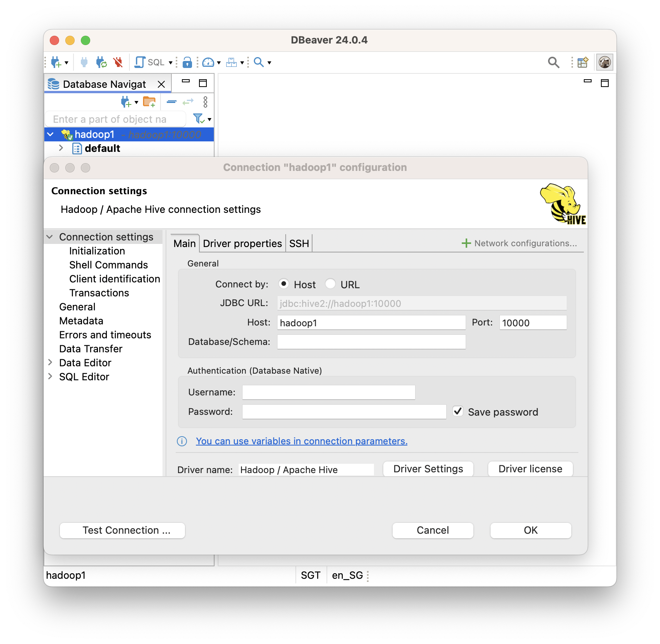Open the Transactions settings page

[x=99, y=293]
